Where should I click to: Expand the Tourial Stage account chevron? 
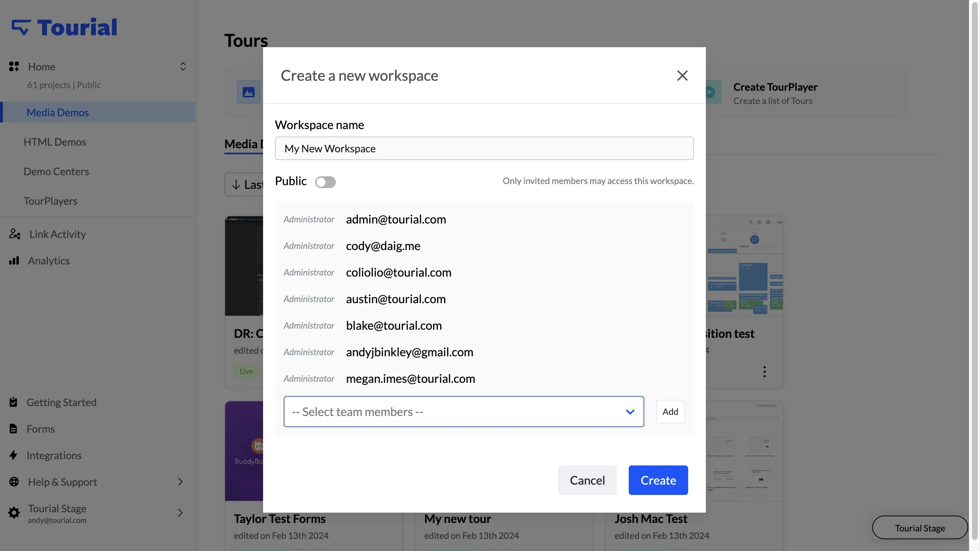point(180,513)
